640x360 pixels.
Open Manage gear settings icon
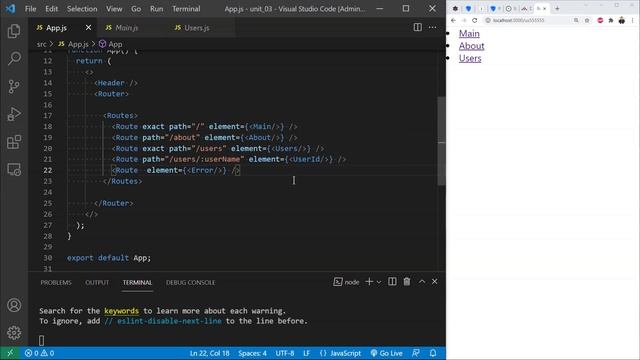pos(14,333)
